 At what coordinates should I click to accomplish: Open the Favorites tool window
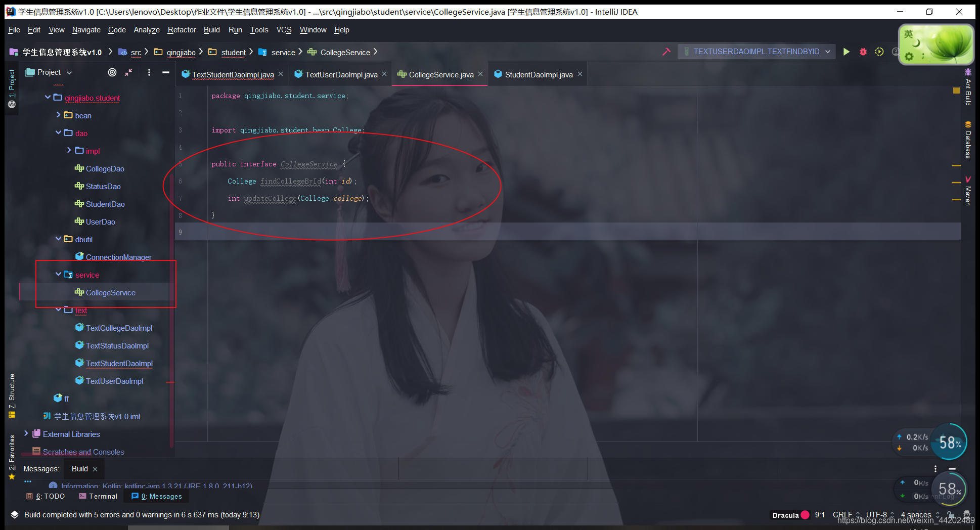point(12,457)
